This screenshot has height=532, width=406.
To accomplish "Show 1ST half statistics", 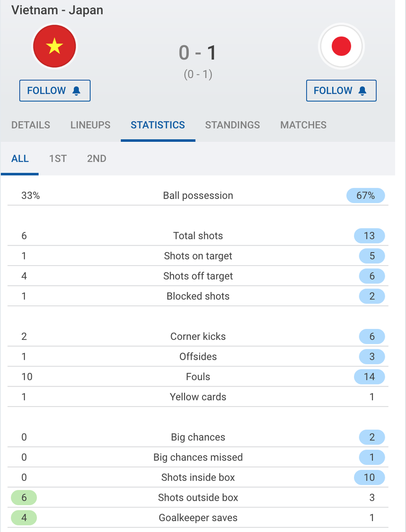I will point(58,159).
